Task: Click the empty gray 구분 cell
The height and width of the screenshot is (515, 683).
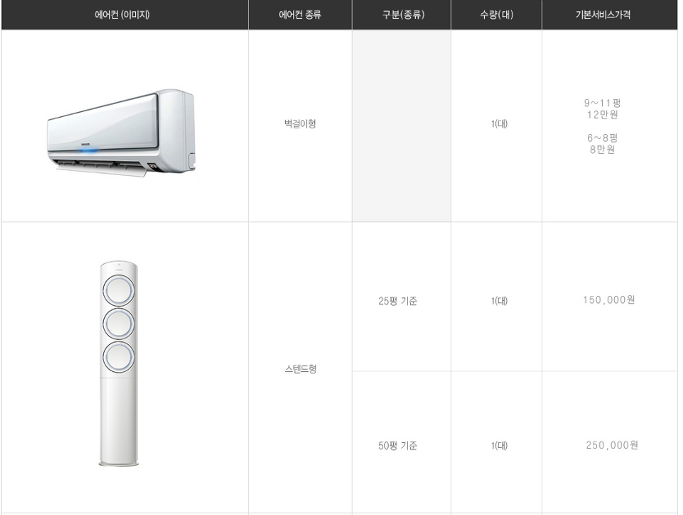Action: 402,125
